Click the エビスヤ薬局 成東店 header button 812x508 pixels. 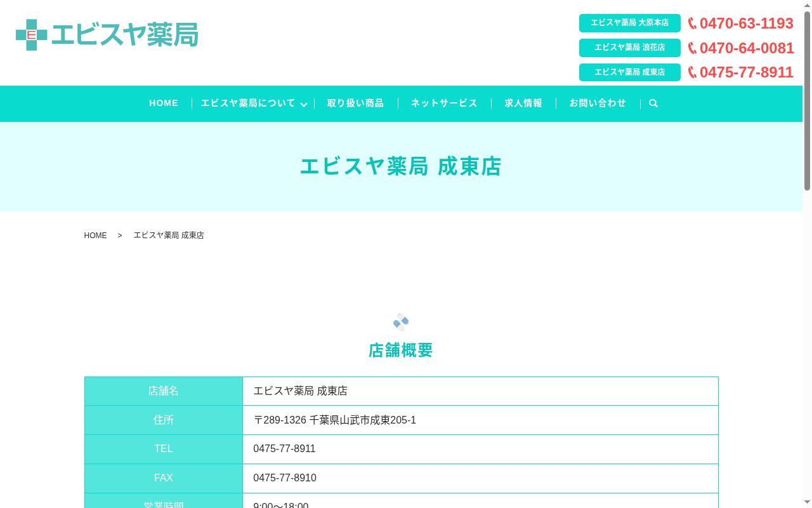coord(630,72)
